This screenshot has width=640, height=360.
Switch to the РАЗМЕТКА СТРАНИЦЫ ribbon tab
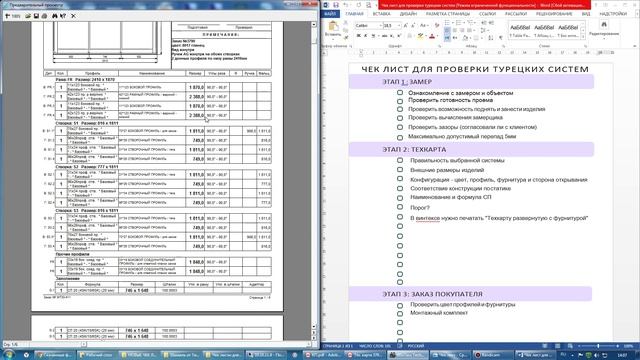click(448, 14)
